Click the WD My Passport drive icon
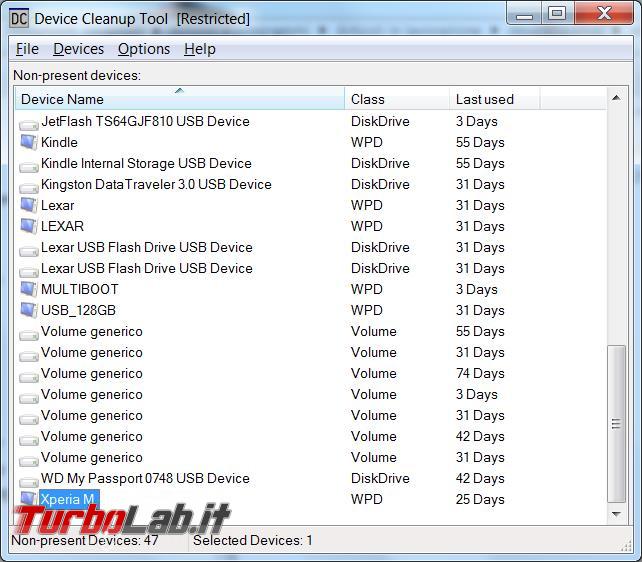The width and height of the screenshot is (642, 562). point(29,480)
